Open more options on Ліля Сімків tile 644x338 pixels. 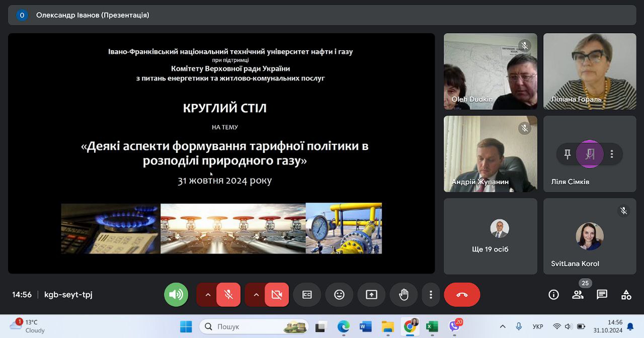pos(612,154)
